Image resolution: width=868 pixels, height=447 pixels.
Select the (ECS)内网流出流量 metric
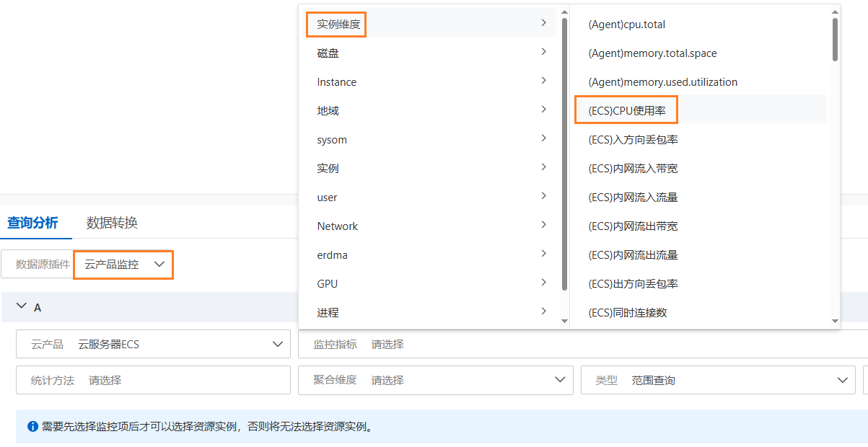(x=700, y=255)
